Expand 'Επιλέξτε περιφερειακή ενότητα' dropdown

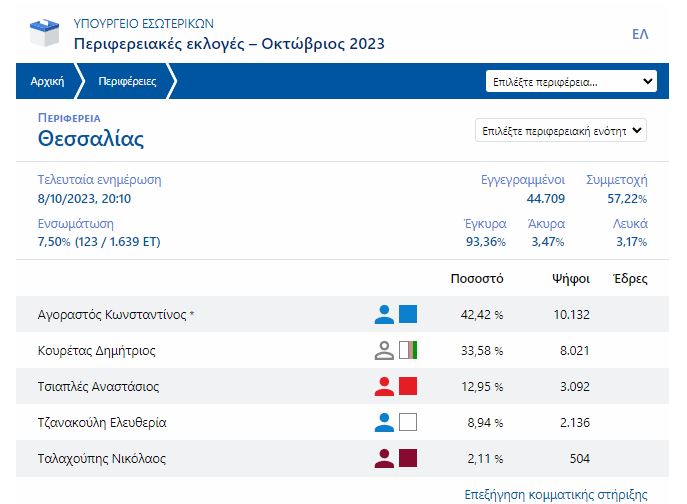point(561,131)
